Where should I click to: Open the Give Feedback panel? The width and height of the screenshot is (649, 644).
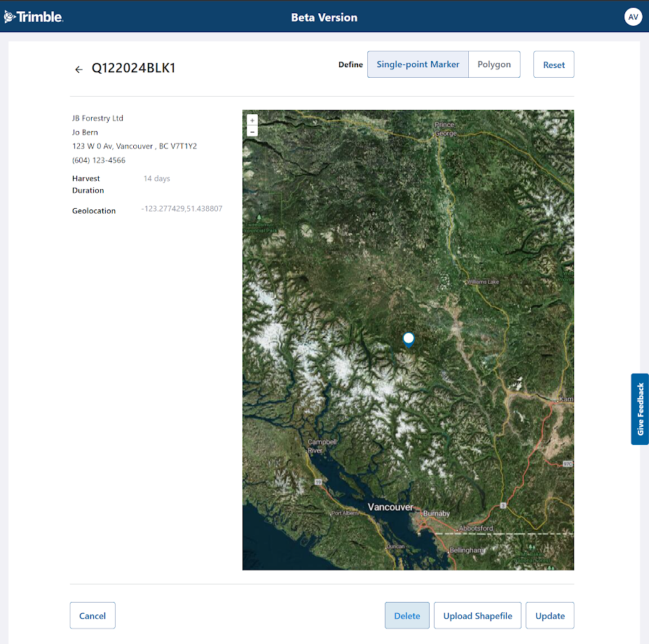639,409
